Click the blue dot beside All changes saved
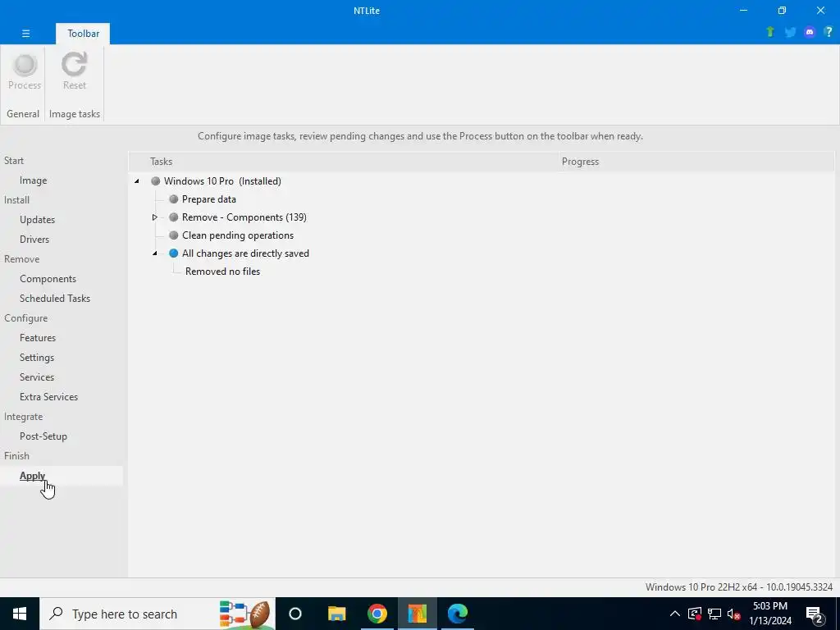The height and width of the screenshot is (630, 840). pyautogui.click(x=173, y=253)
